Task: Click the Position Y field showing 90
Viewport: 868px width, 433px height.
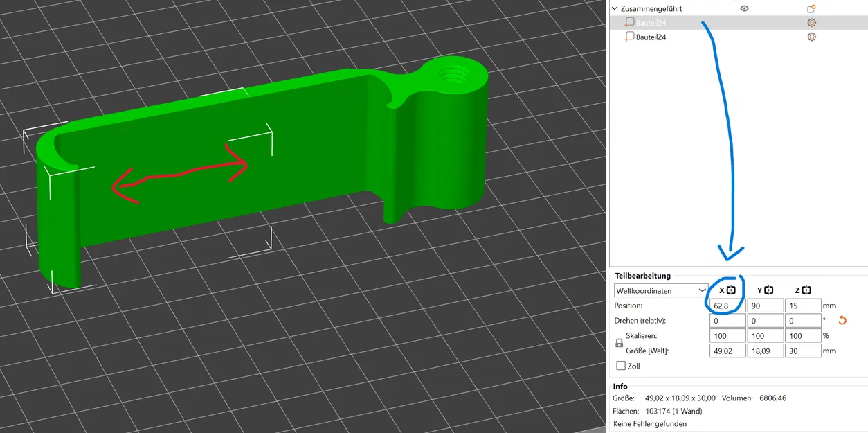Action: [x=765, y=306]
